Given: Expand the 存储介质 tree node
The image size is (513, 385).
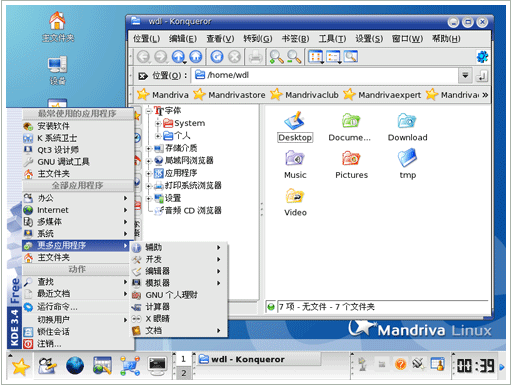Looking at the screenshot, I should 149,148.
